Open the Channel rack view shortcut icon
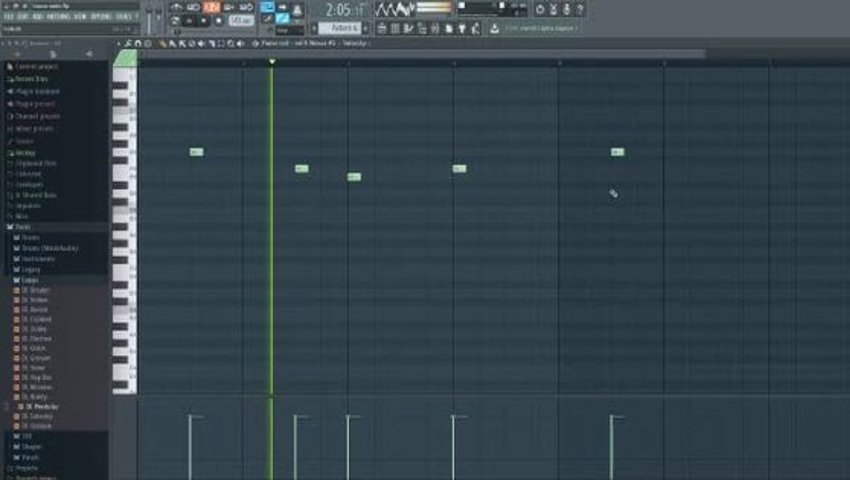 coord(395,28)
